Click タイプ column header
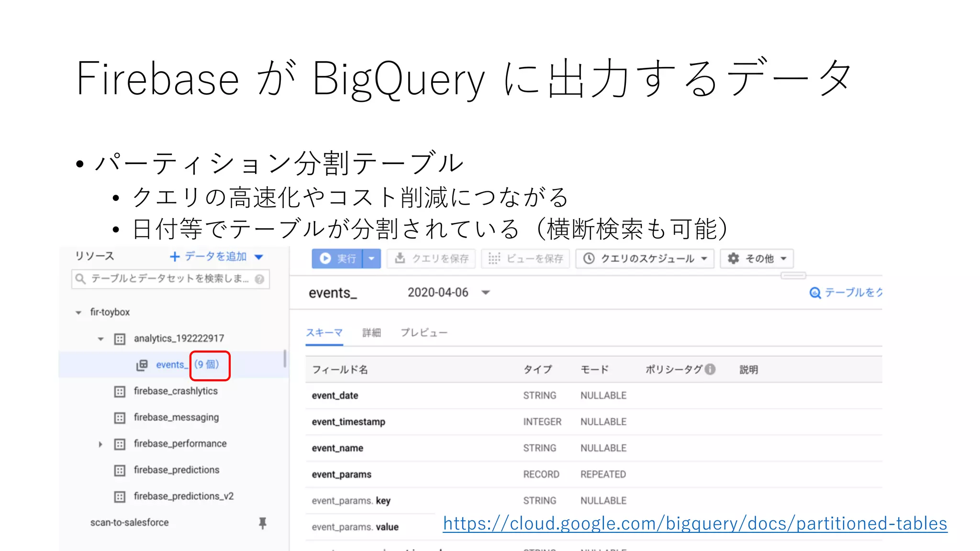 (x=537, y=370)
